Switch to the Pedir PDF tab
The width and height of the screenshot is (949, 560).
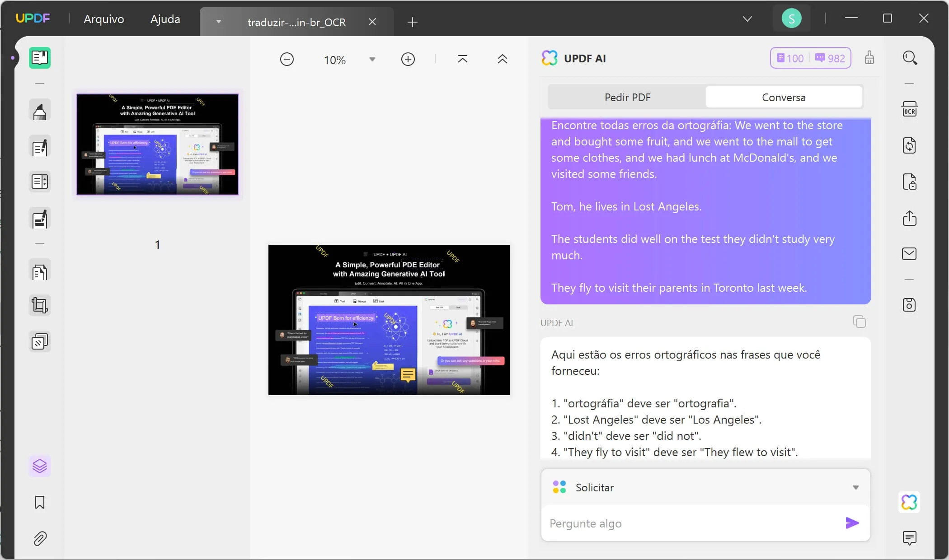(627, 97)
